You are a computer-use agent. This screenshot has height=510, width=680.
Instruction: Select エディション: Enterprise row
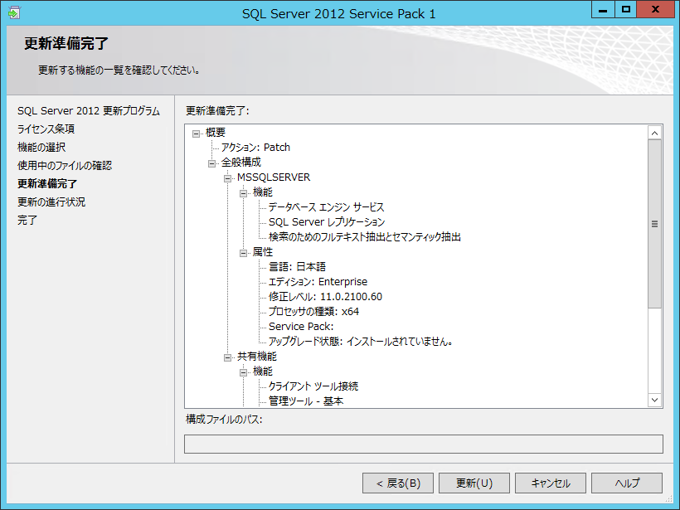[x=318, y=282]
